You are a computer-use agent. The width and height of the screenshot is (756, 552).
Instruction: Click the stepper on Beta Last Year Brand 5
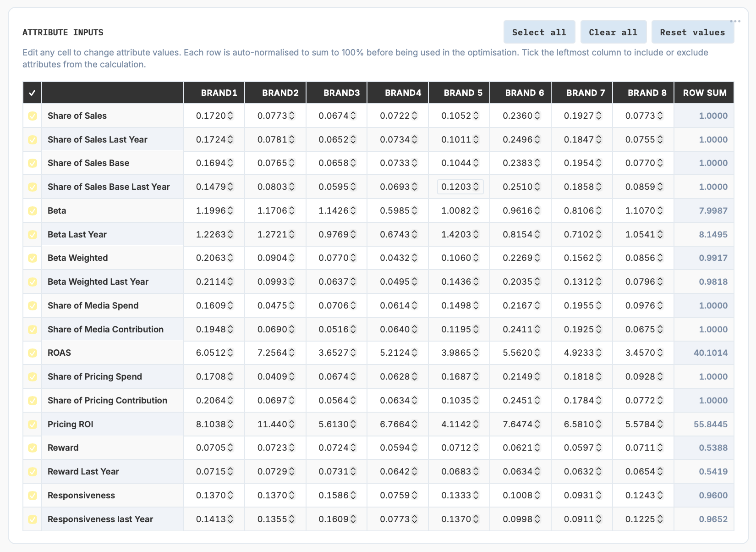click(476, 235)
